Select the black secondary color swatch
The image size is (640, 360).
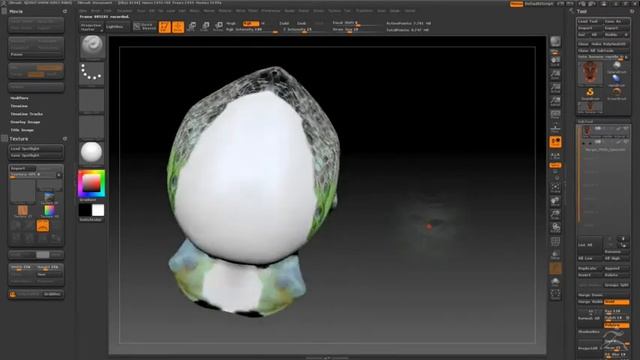(85, 210)
